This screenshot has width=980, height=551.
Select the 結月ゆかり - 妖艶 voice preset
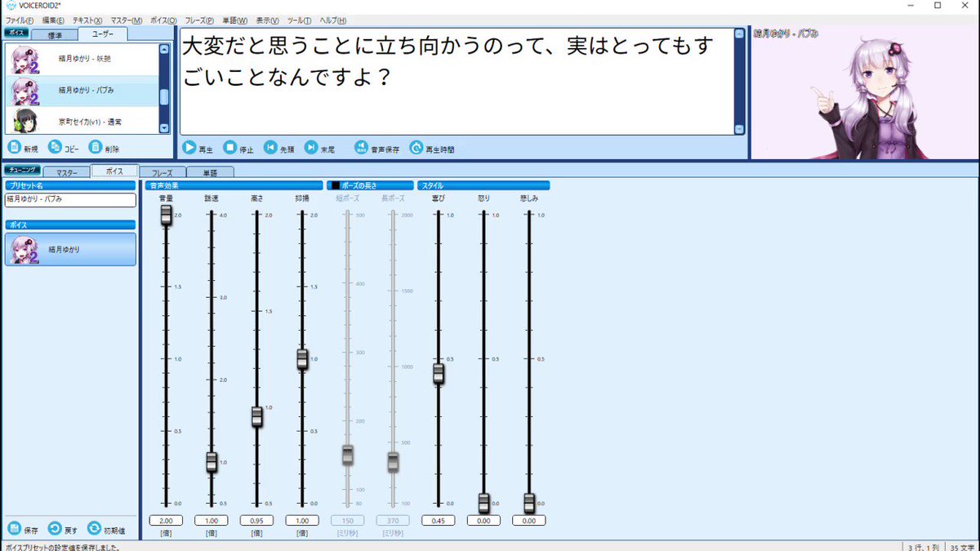pyautogui.click(x=81, y=59)
